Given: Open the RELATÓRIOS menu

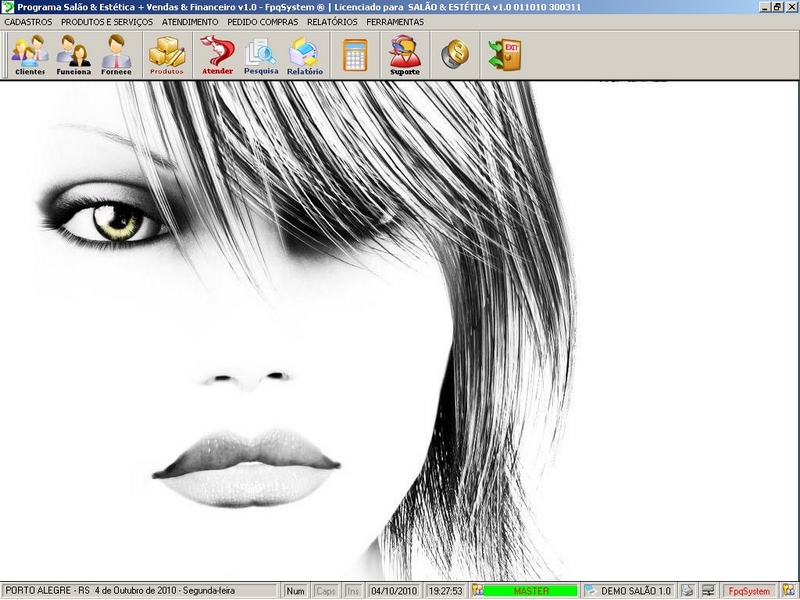Looking at the screenshot, I should point(332,22).
